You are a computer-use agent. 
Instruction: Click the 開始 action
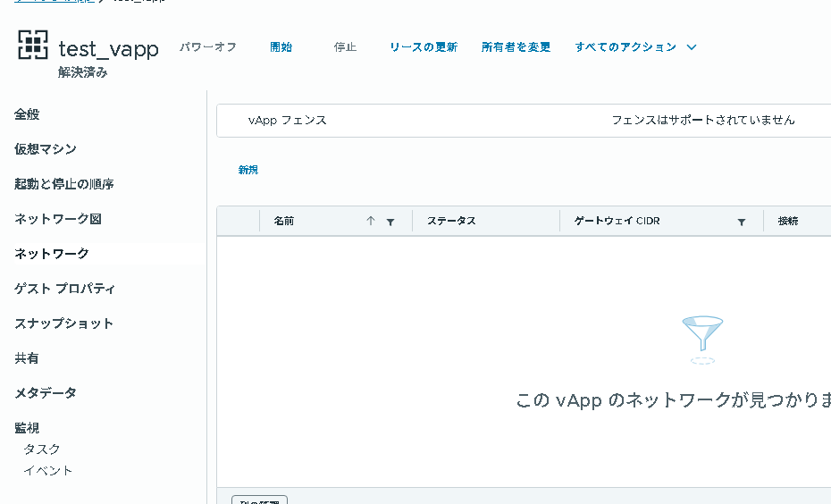click(x=281, y=47)
